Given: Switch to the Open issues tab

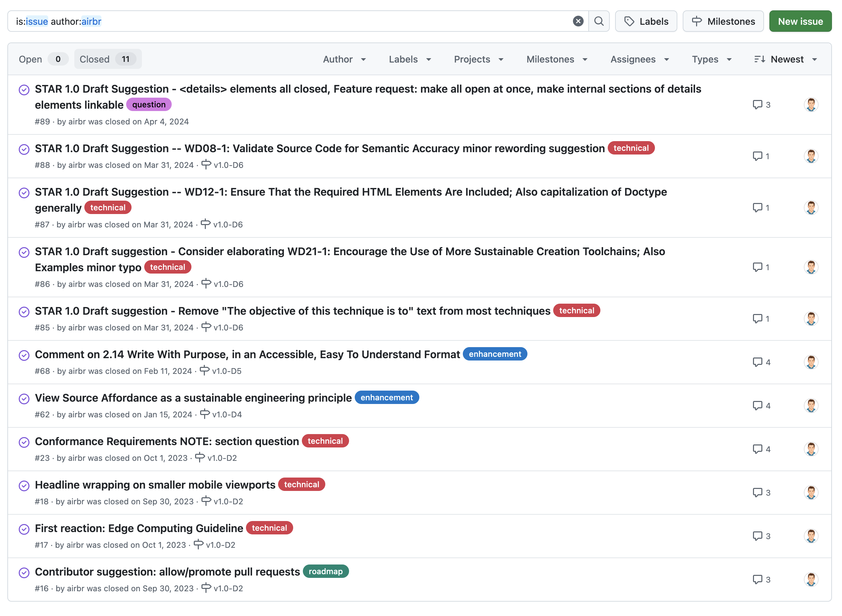Looking at the screenshot, I should click(42, 59).
